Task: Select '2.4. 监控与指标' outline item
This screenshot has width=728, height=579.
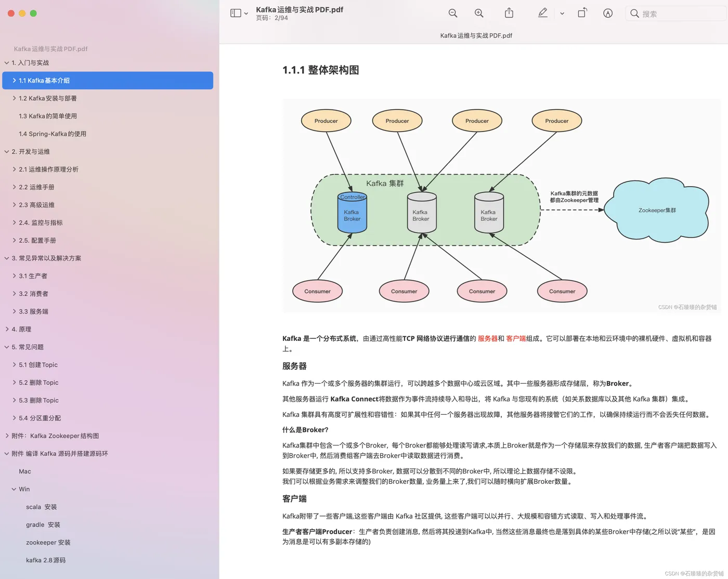Action: [41, 222]
